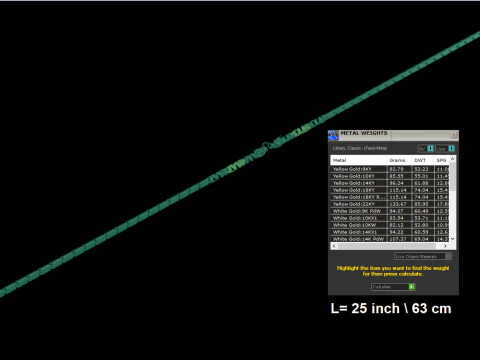Click the cyan User library button
Image resolution: width=480 pixels, height=360 pixels.
coord(451,149)
